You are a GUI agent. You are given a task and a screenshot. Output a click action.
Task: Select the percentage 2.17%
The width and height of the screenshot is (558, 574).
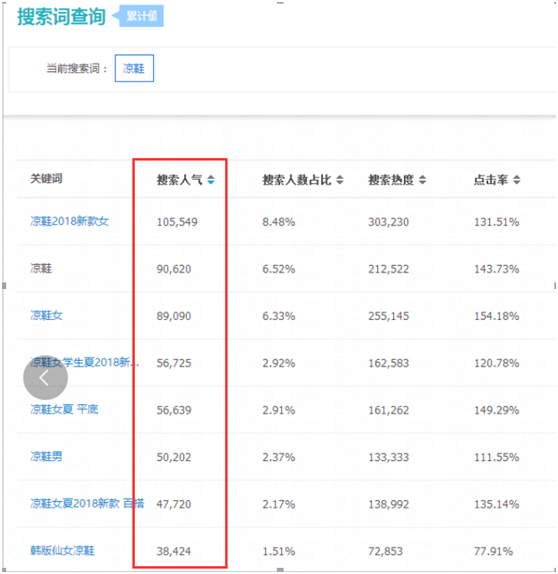(x=279, y=504)
